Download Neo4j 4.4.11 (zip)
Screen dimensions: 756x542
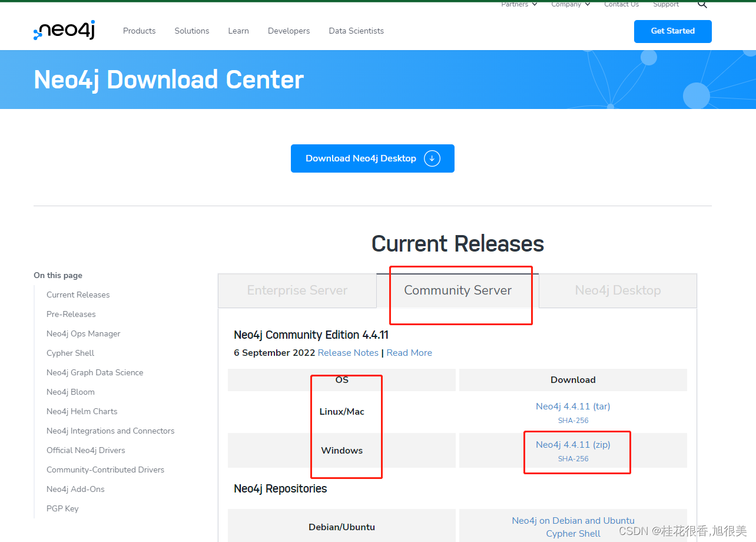pos(573,445)
